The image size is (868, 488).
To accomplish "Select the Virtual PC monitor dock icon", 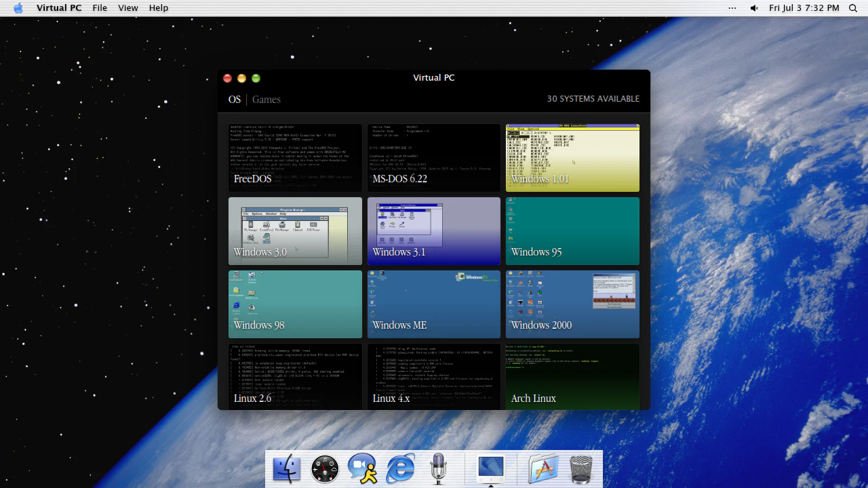I will coord(491,469).
